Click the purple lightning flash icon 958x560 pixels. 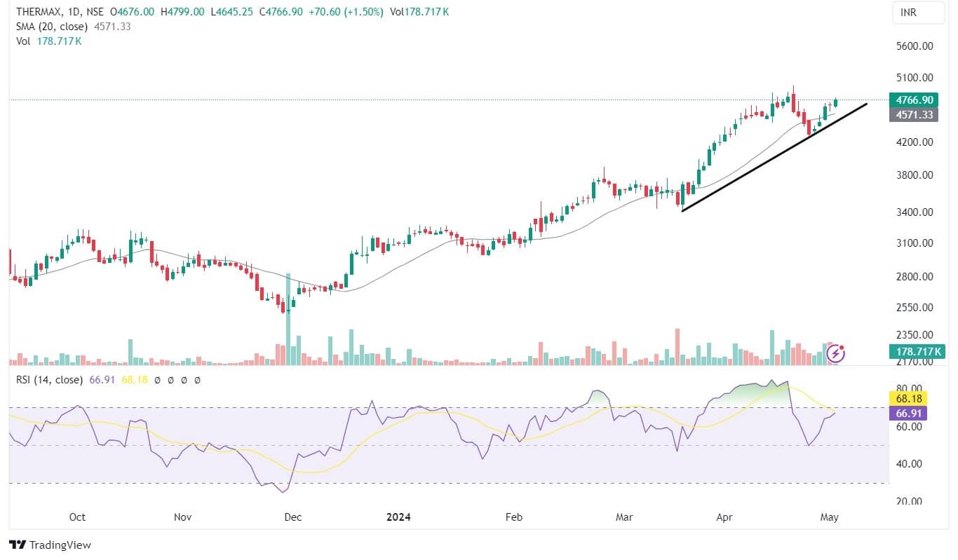tap(835, 353)
